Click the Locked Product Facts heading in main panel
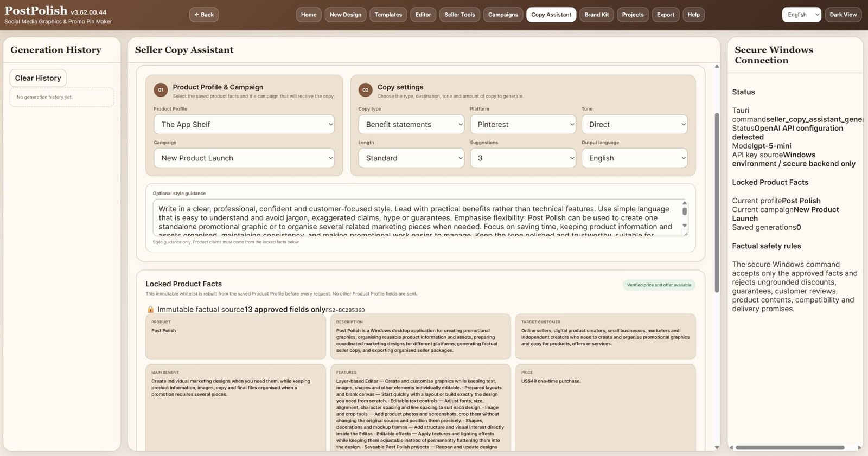868x456 pixels. [183, 284]
